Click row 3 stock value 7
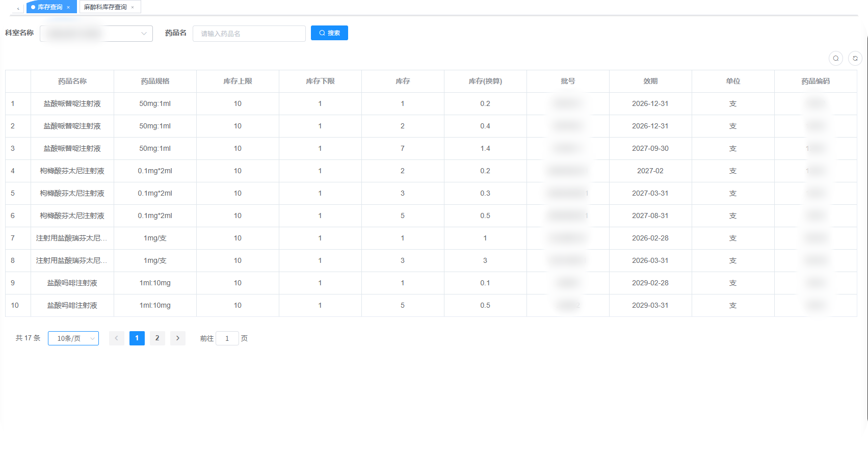Image resolution: width=868 pixels, height=457 pixels. [403, 149]
